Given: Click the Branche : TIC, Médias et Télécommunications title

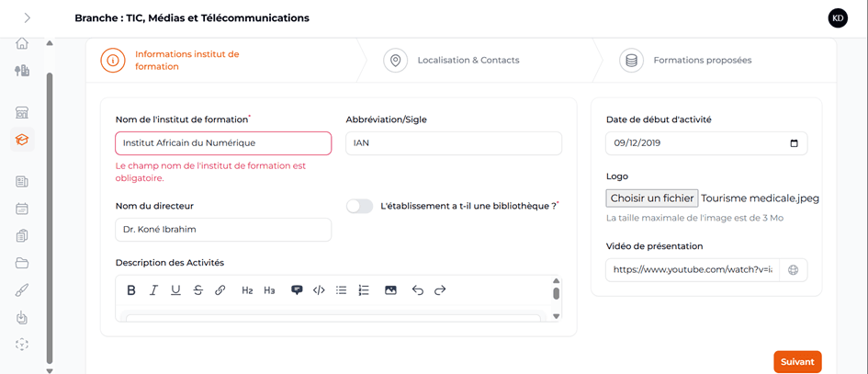Looking at the screenshot, I should point(192,17).
